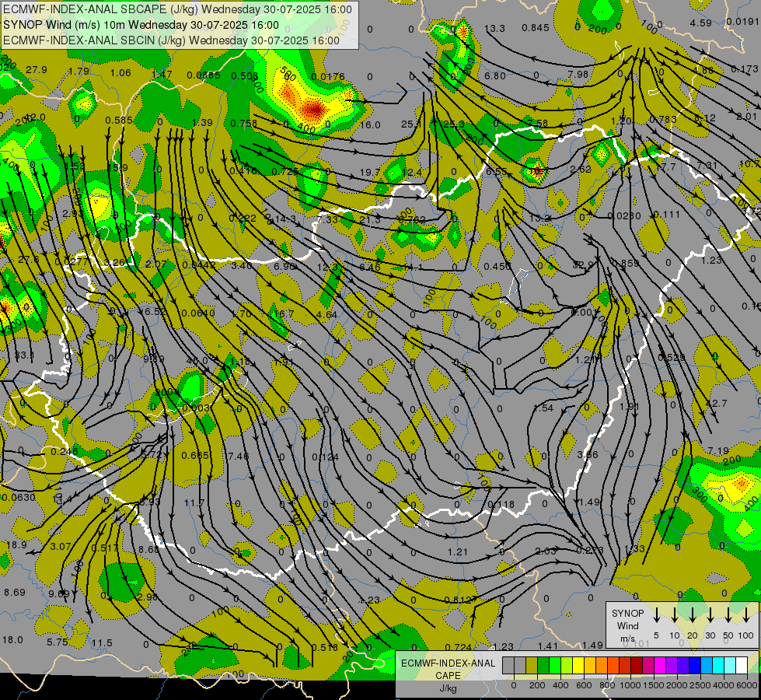
Task: Click the map value 1.33
Action: point(634,549)
